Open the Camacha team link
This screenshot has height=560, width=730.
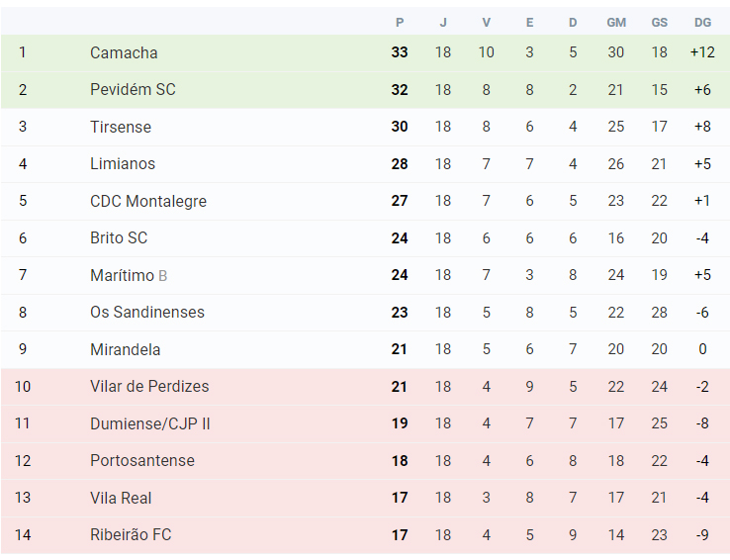pos(124,52)
